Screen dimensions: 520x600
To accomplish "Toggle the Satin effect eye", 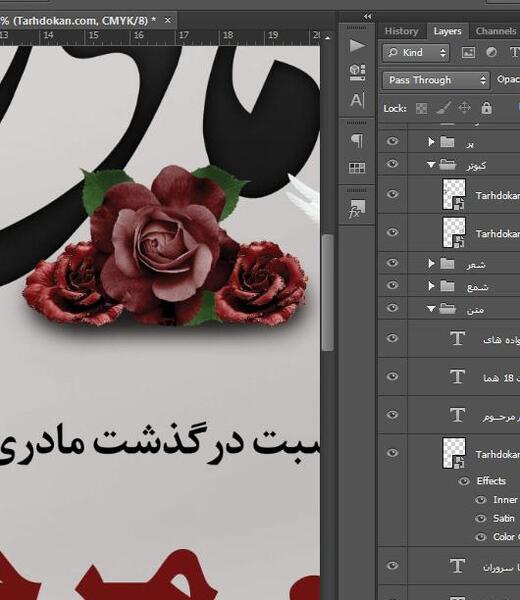I will [481, 518].
